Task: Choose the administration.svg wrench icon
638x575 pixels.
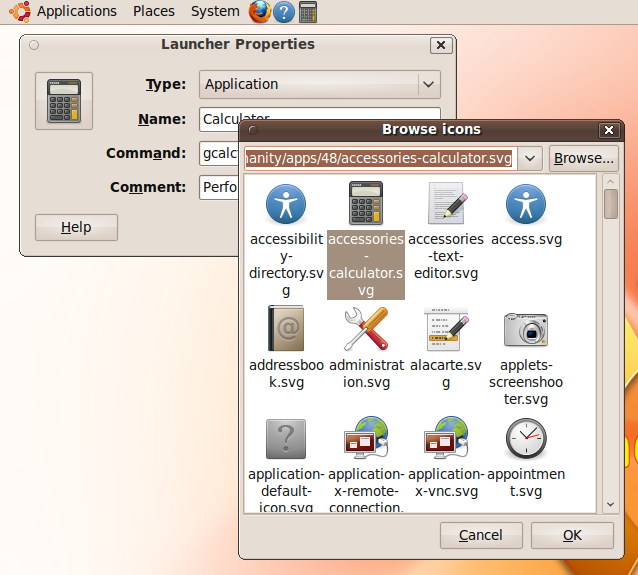Action: click(366, 328)
